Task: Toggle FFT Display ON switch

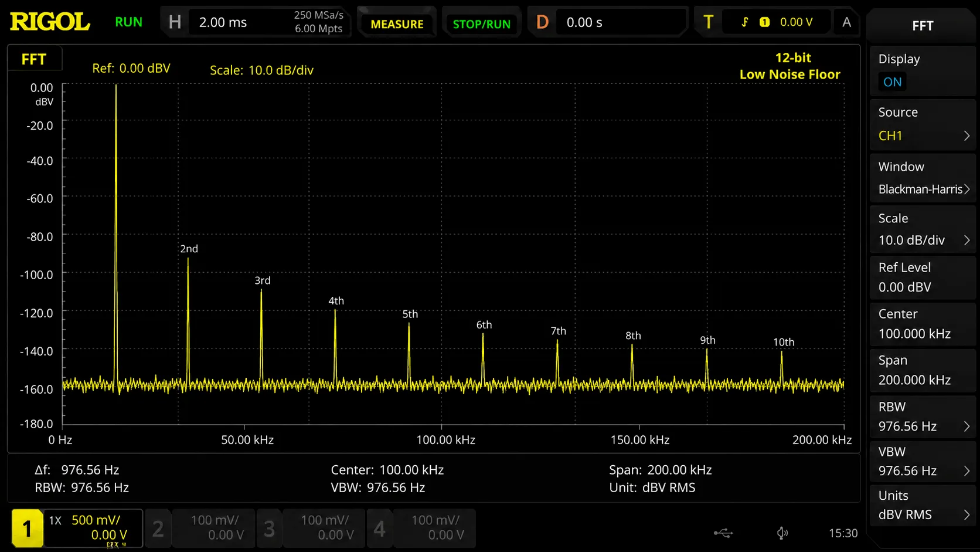Action: [892, 82]
